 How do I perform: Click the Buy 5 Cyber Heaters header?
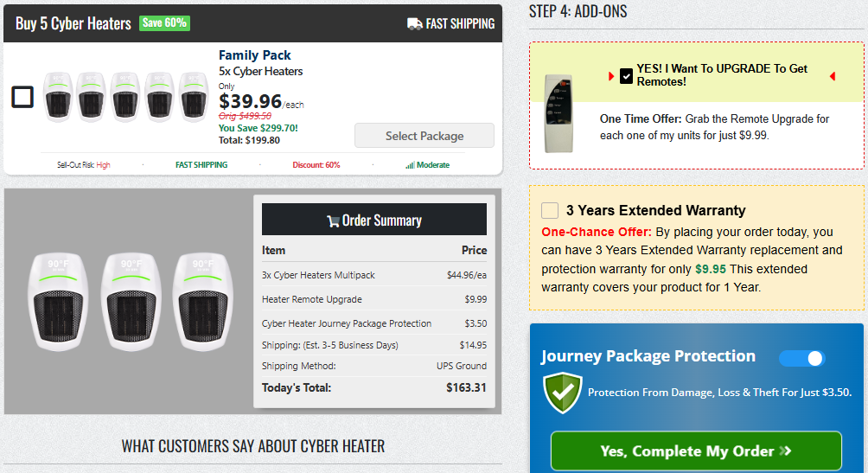tap(73, 24)
